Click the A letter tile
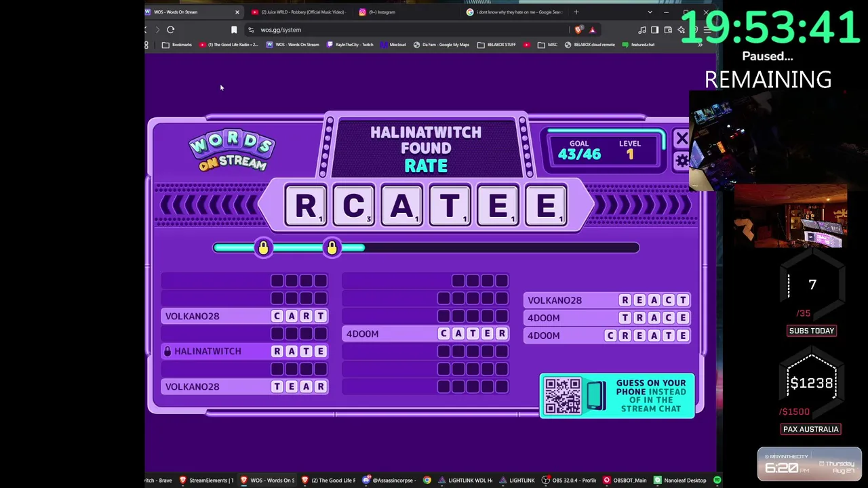This screenshot has width=868, height=488. pyautogui.click(x=401, y=206)
